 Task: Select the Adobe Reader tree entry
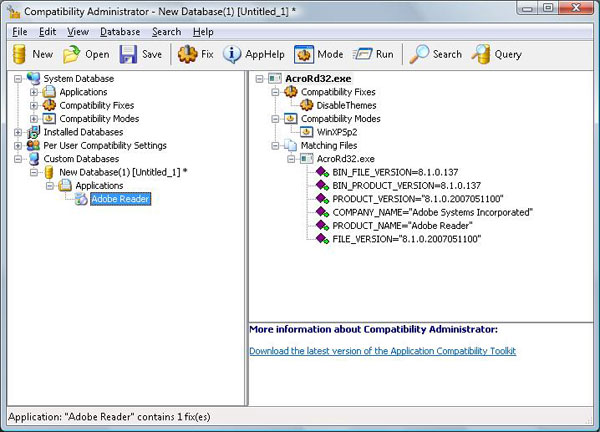click(120, 199)
